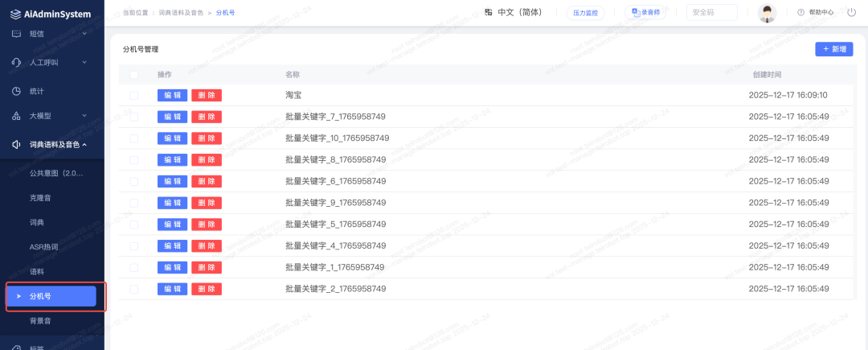Click the 短信 message icon in sidebar

pos(16,34)
